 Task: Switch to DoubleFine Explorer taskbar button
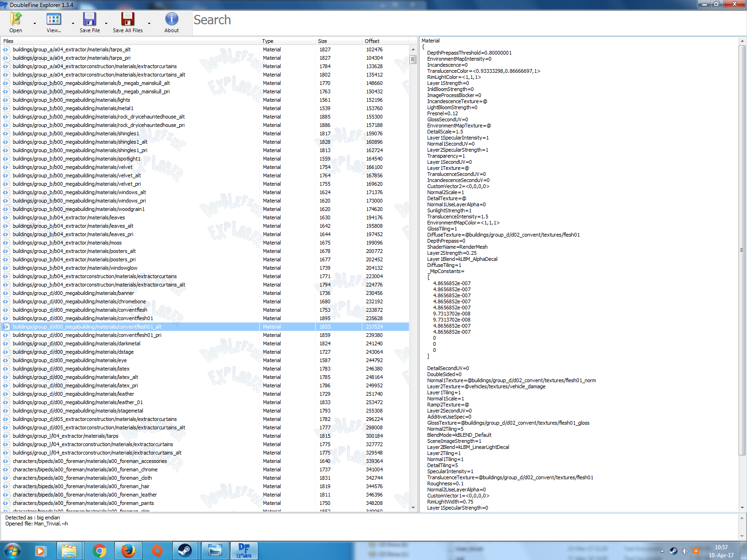(244, 551)
